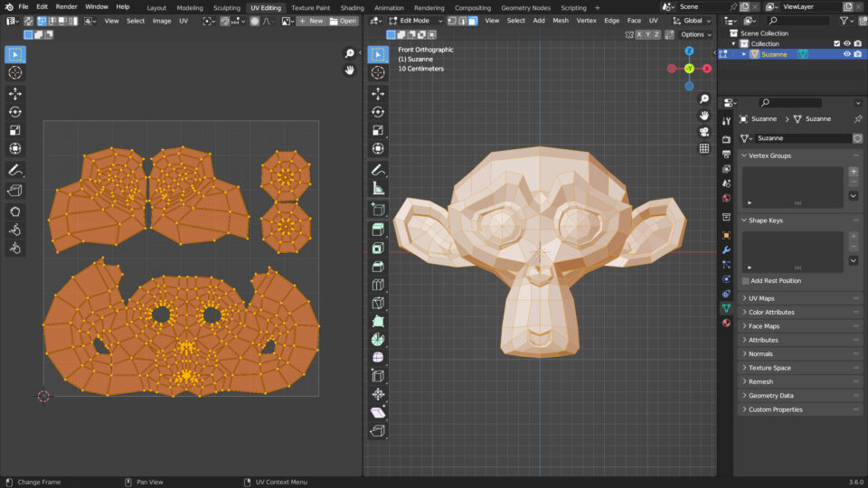Toggle X mirror in 3D viewport header
Screen dimensions: 868x488
[x=639, y=34]
